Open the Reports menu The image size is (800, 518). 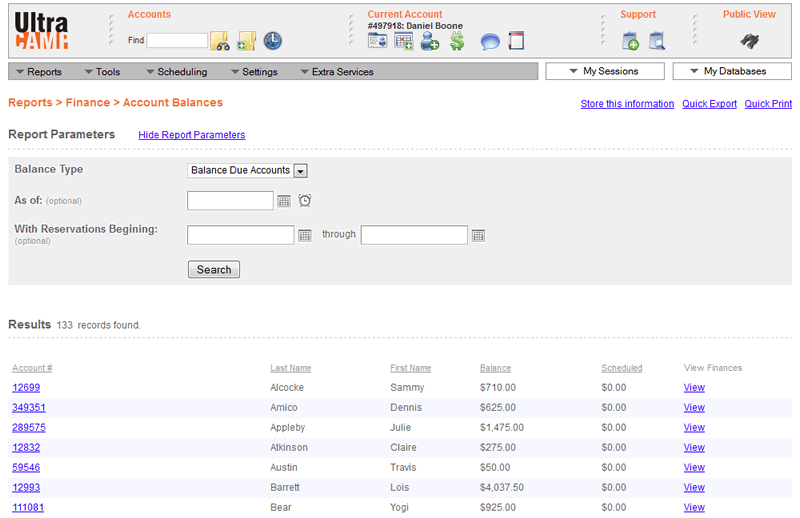[x=38, y=72]
